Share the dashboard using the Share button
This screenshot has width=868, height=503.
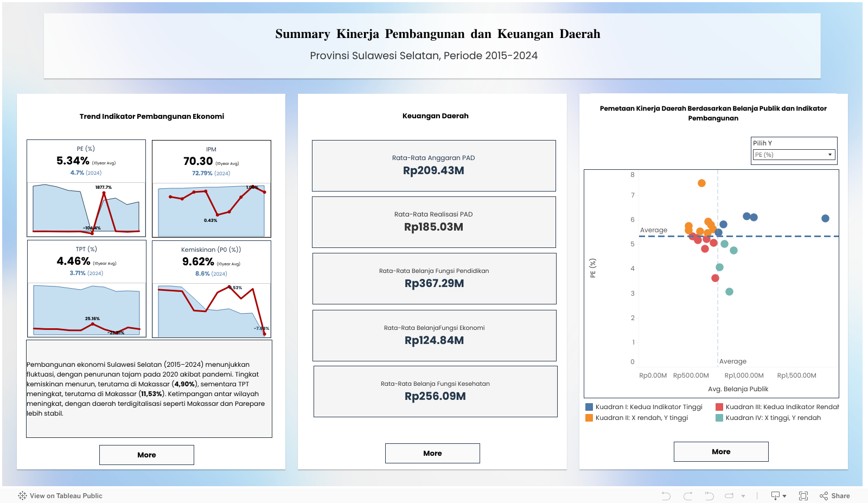tap(835, 495)
